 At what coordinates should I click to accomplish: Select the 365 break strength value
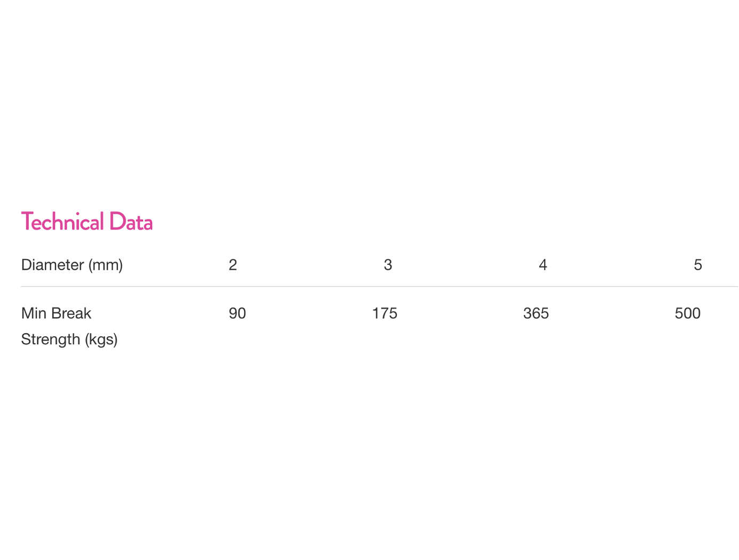click(x=536, y=313)
